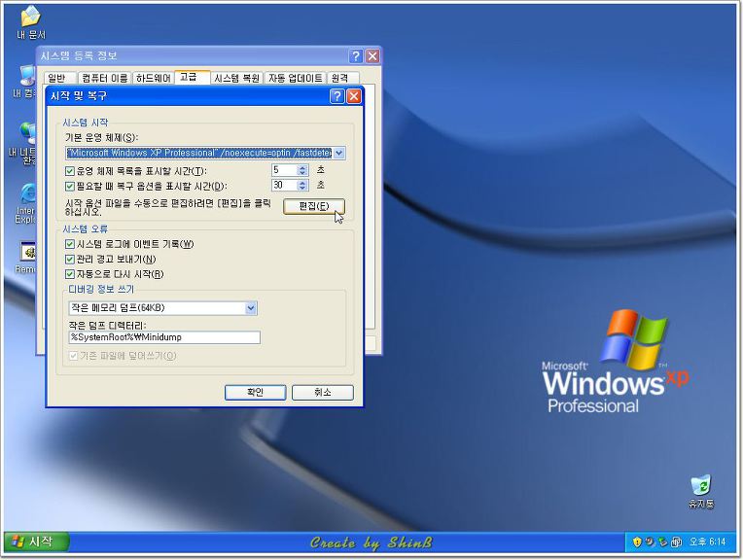Screen dimensions: 743x560
Task: Select the 자동 업데이트 tab
Action: tap(295, 78)
